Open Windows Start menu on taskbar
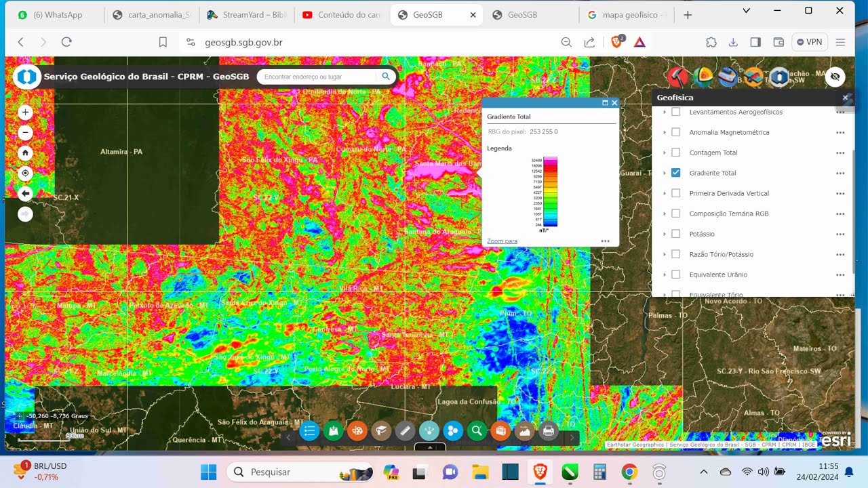The image size is (868, 488). tap(208, 472)
